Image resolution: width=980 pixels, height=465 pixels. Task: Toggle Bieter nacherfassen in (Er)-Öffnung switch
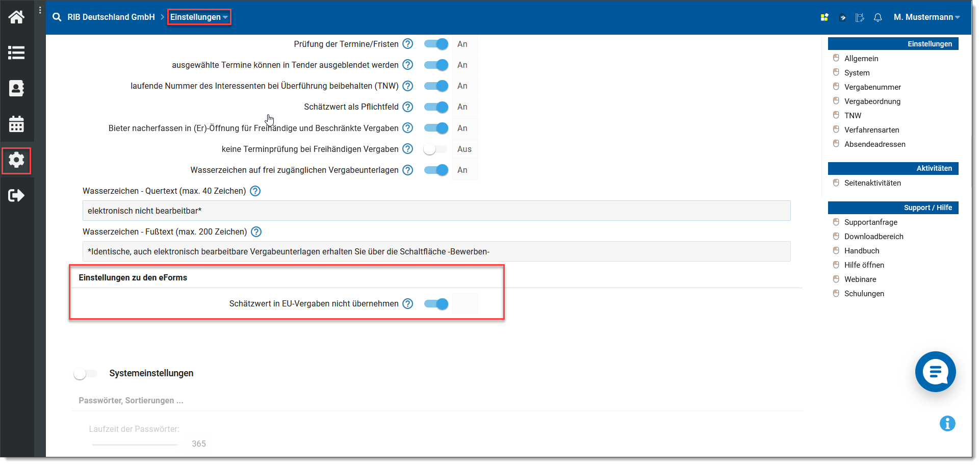click(x=436, y=128)
